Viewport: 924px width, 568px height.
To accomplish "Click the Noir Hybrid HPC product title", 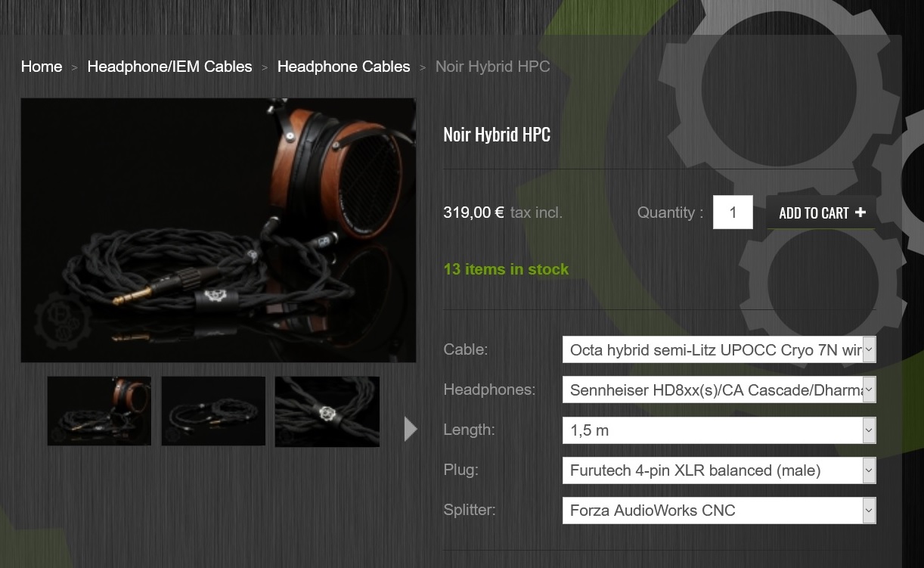I will coord(497,135).
